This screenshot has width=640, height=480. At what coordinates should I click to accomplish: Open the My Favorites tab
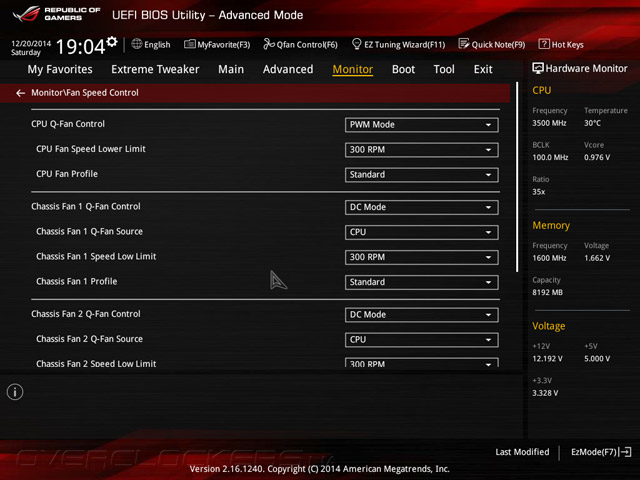(60, 70)
